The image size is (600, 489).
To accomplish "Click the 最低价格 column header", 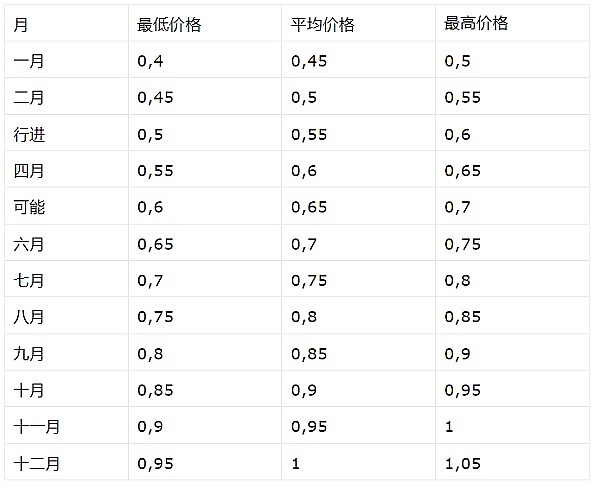I will 169,24.
